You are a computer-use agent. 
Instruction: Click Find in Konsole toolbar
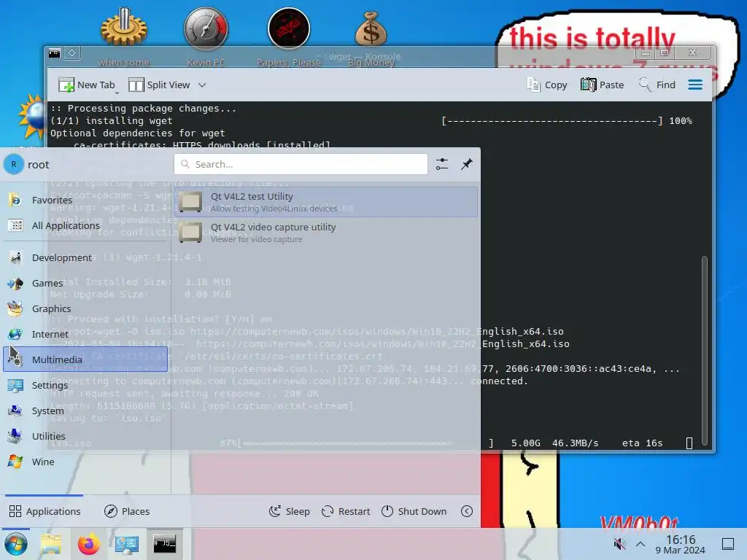[657, 85]
